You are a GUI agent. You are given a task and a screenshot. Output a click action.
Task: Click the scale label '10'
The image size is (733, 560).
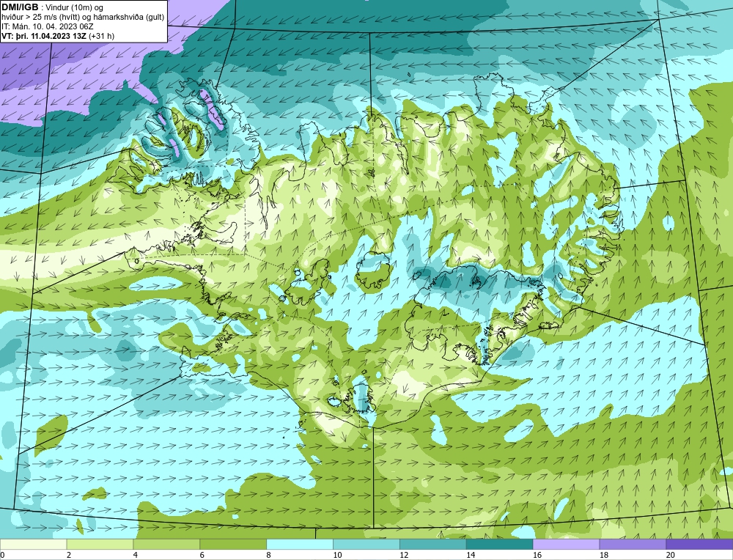[337, 555]
